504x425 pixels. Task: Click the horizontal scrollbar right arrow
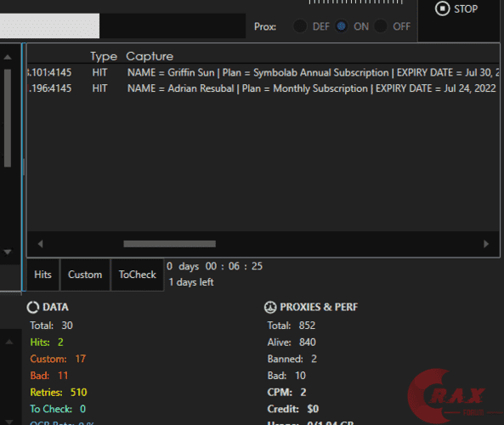486,244
